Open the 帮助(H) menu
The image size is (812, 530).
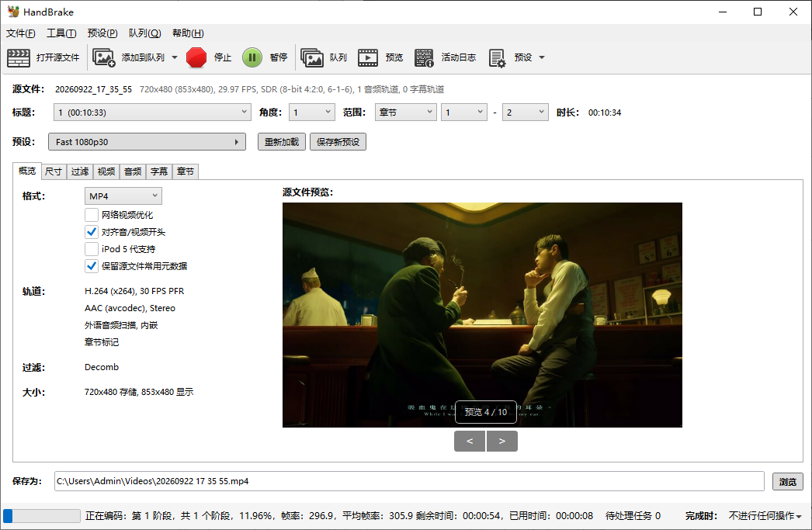[188, 33]
